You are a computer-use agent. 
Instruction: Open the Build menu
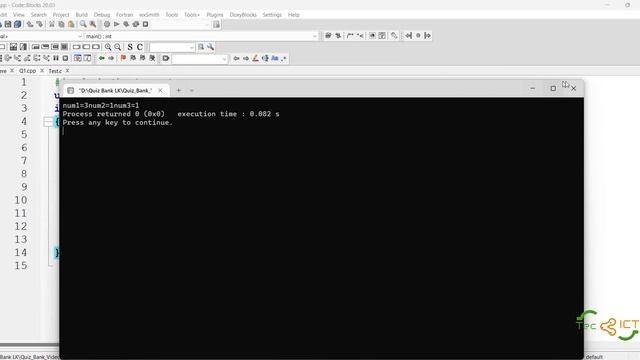tap(82, 15)
